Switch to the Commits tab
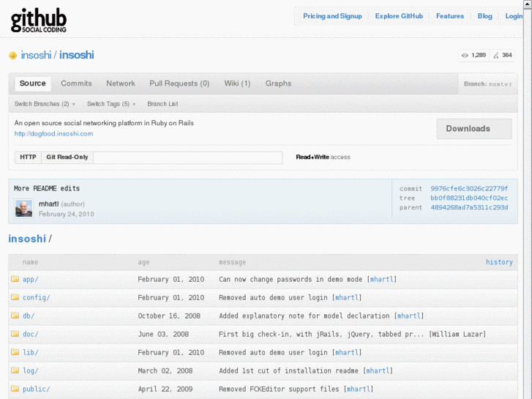The width and height of the screenshot is (532, 399). tap(76, 83)
